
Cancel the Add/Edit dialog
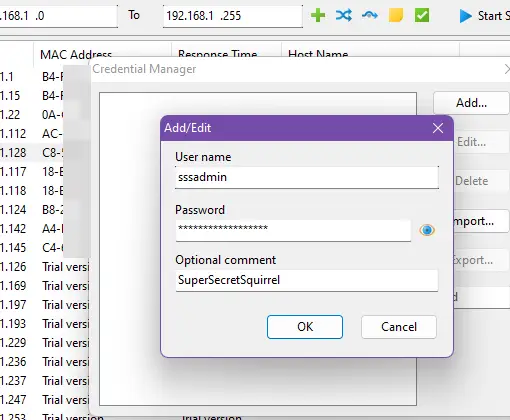(399, 327)
